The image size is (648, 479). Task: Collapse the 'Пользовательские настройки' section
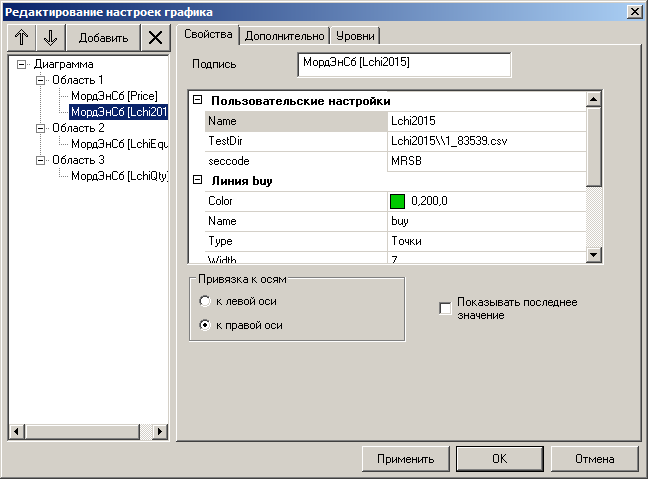coord(197,101)
